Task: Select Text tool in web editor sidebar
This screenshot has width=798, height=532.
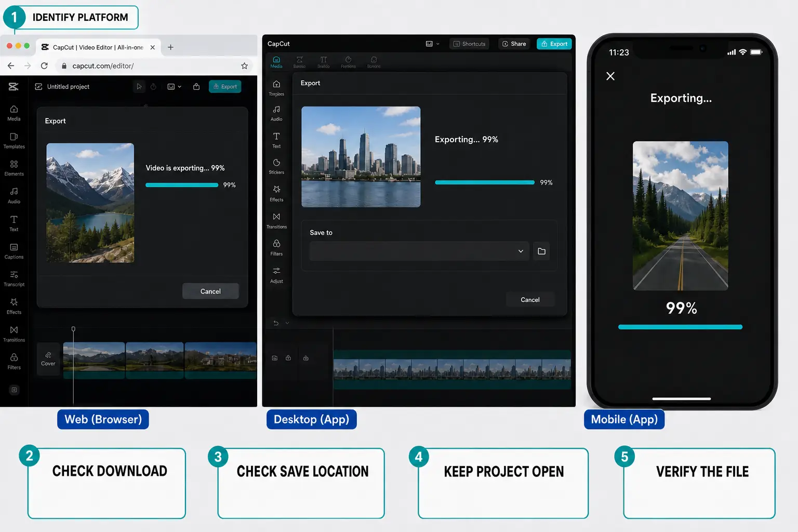Action: coord(14,223)
